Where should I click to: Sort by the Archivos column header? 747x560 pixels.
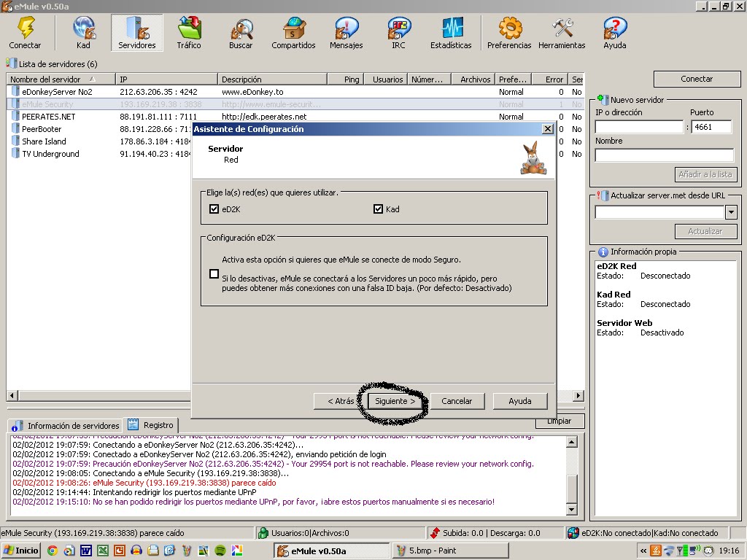(472, 79)
